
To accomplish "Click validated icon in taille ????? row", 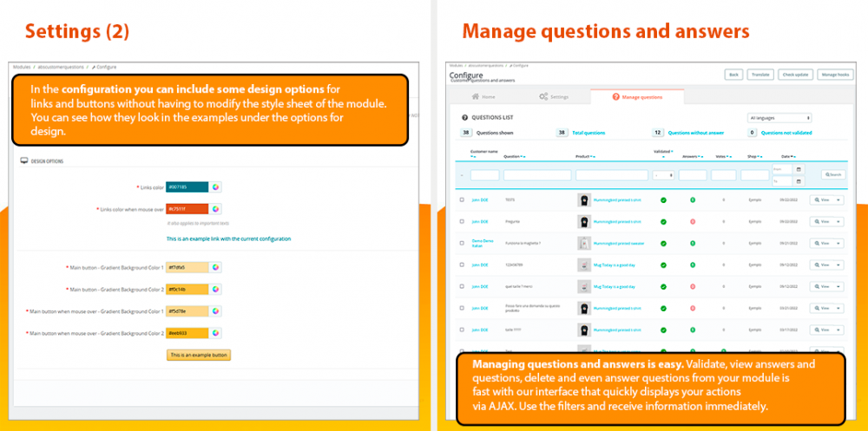I will pyautogui.click(x=663, y=330).
